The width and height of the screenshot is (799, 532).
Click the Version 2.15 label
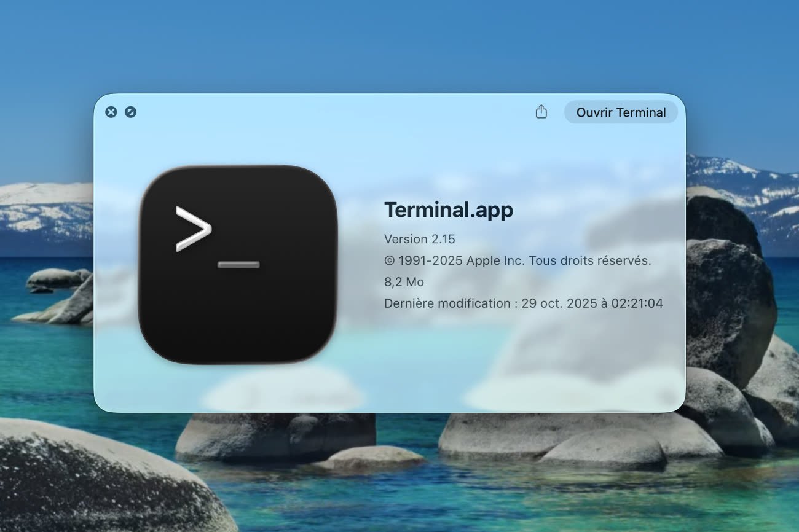pos(419,239)
